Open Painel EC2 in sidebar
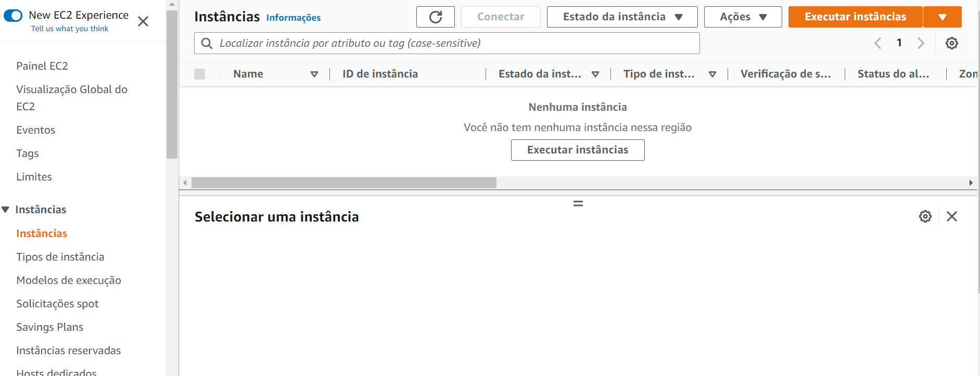 click(x=42, y=66)
